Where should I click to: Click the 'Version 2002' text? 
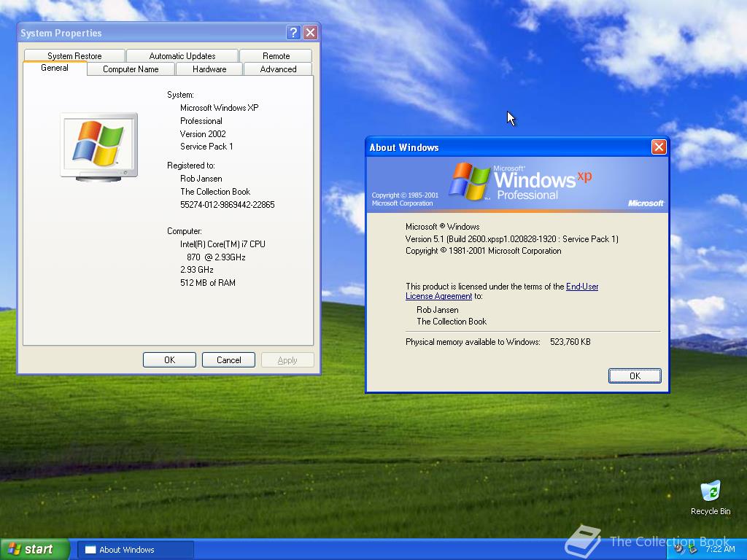pos(203,134)
